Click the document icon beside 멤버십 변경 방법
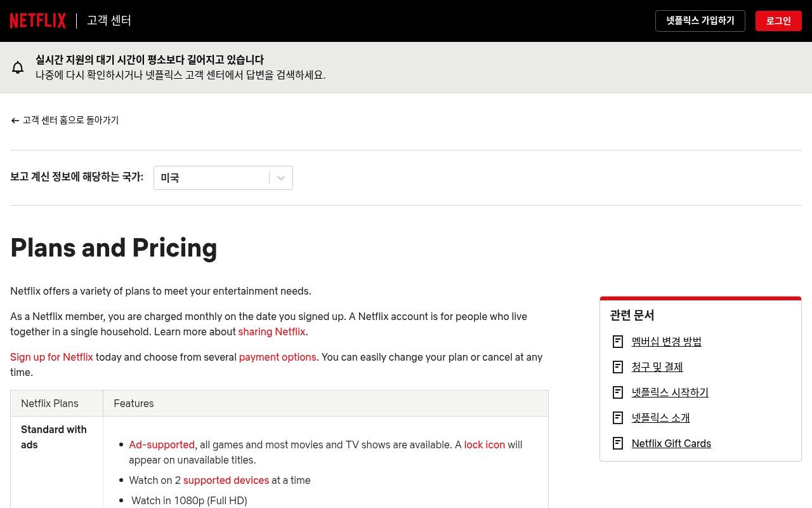Viewport: 812px width, 508px height. pos(618,342)
